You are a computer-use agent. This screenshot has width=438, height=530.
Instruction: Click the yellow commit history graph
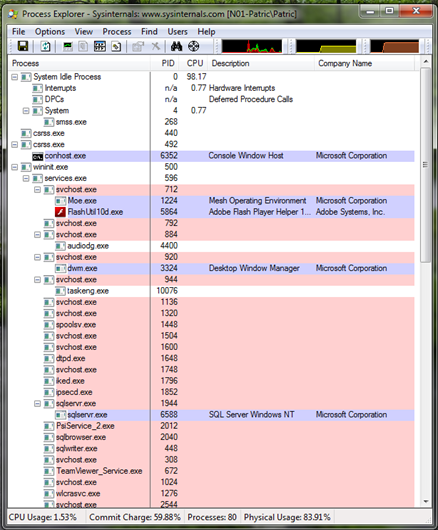(326, 46)
